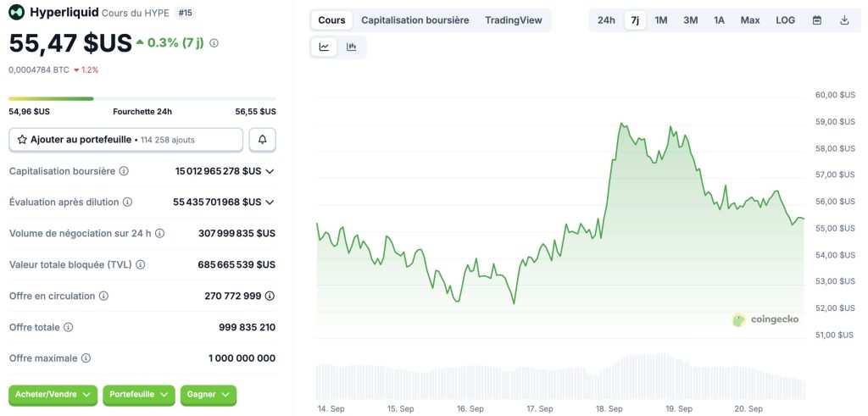868x416 pixels.
Task: Open the Portefeuille dropdown
Action: point(139,395)
